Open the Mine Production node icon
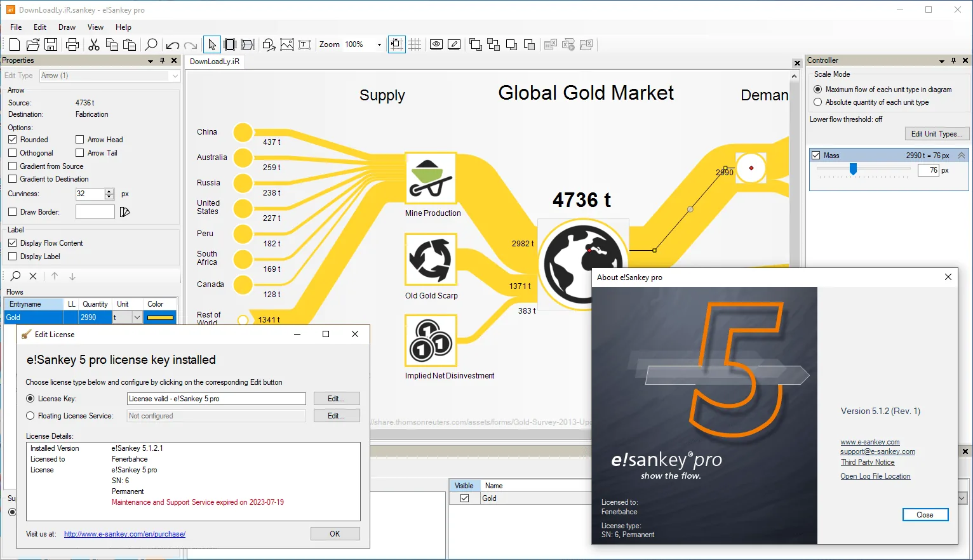Viewport: 973px width, 560px height. click(431, 178)
